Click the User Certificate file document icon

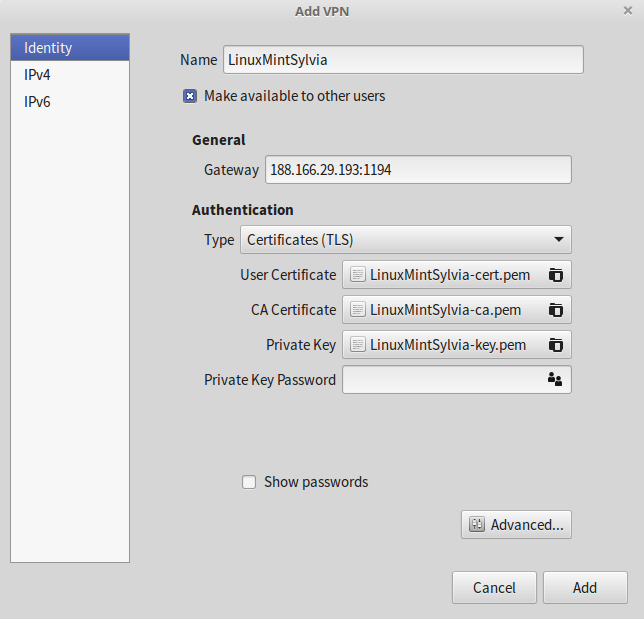coord(357,274)
